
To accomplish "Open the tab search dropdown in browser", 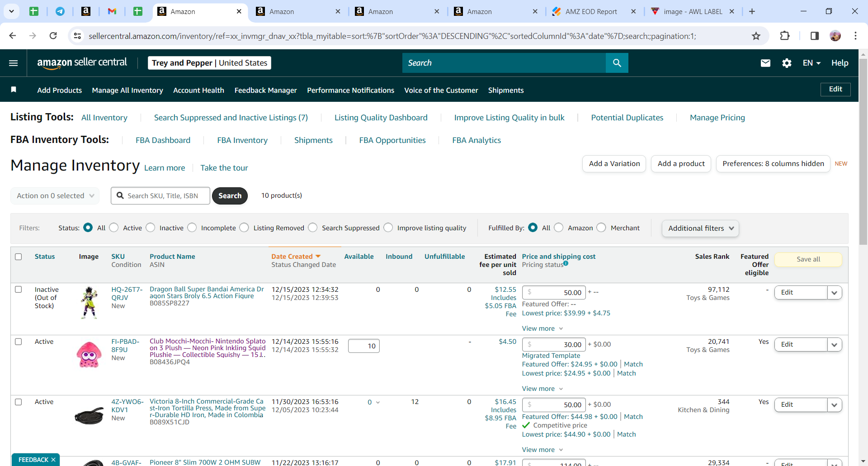I will point(11,11).
